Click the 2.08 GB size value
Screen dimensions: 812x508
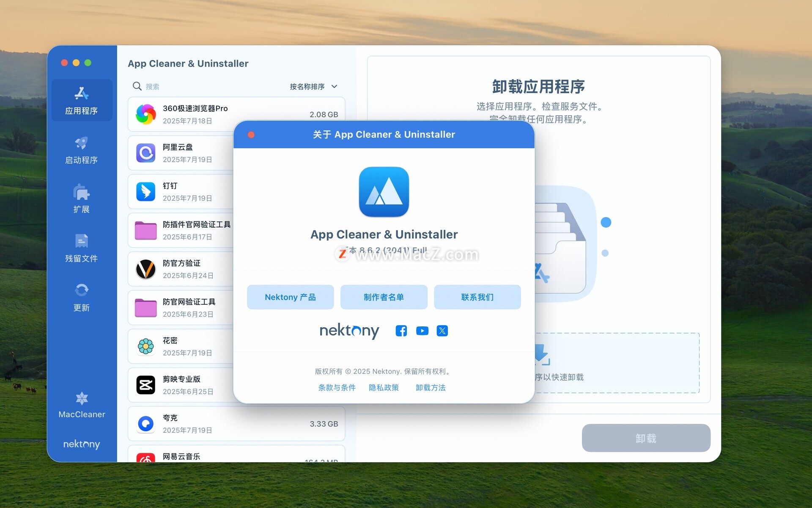(324, 114)
